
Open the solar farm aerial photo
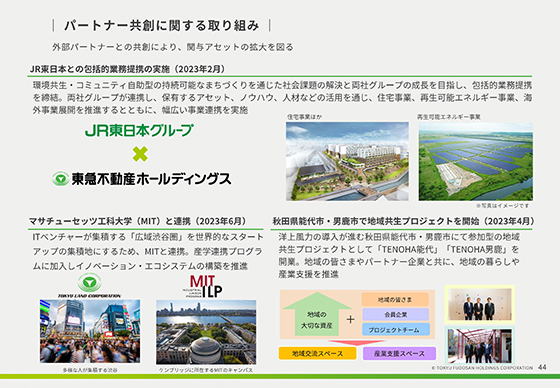pos(476,161)
